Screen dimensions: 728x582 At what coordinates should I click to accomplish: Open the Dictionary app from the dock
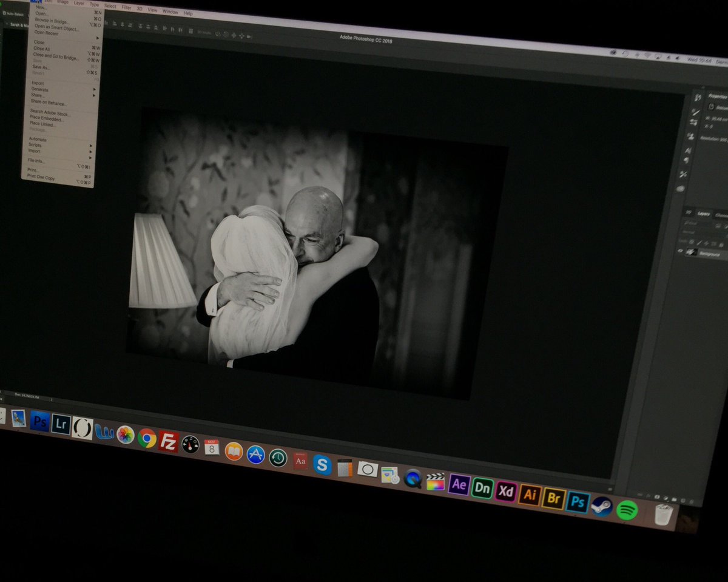[300, 461]
